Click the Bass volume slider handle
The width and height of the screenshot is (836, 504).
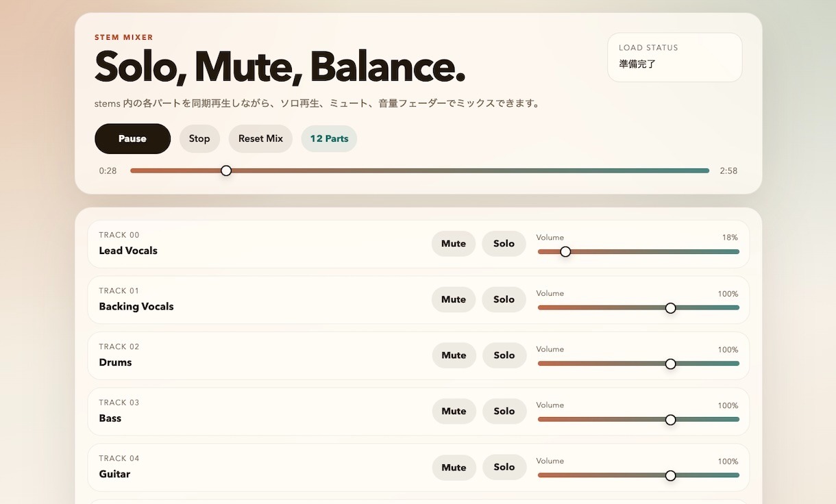click(670, 420)
